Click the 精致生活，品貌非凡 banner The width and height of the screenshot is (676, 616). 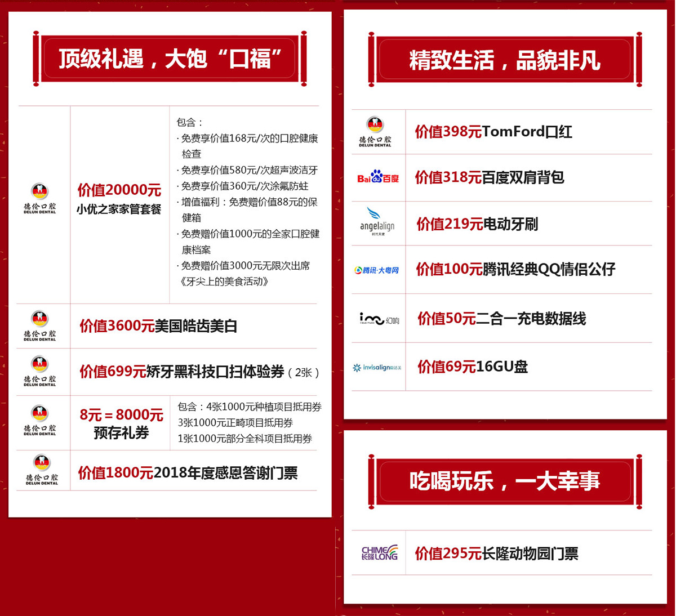pyautogui.click(x=505, y=60)
